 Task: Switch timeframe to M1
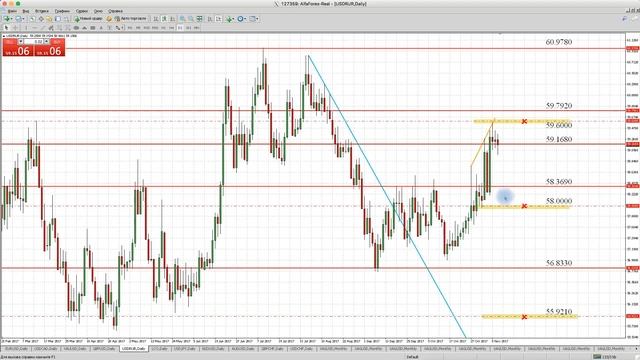click(x=130, y=28)
